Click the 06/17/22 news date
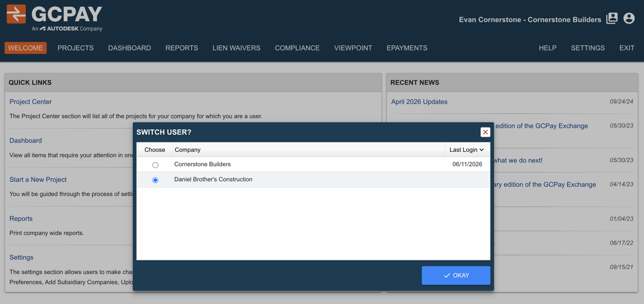This screenshot has height=304, width=644. tap(622, 243)
